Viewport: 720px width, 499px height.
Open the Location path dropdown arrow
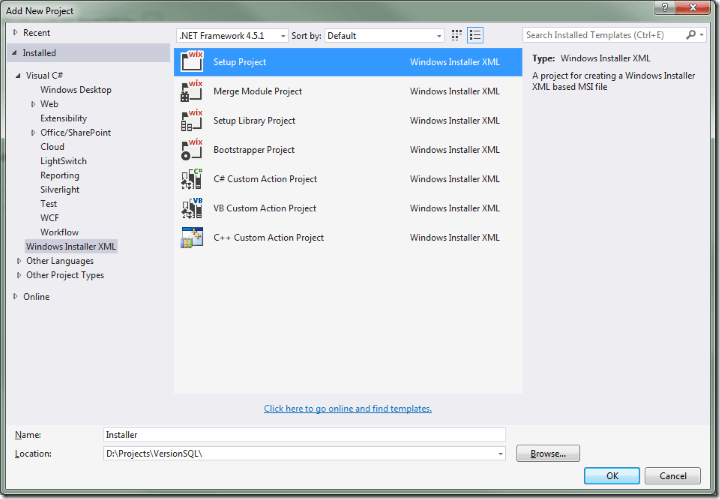(500, 454)
